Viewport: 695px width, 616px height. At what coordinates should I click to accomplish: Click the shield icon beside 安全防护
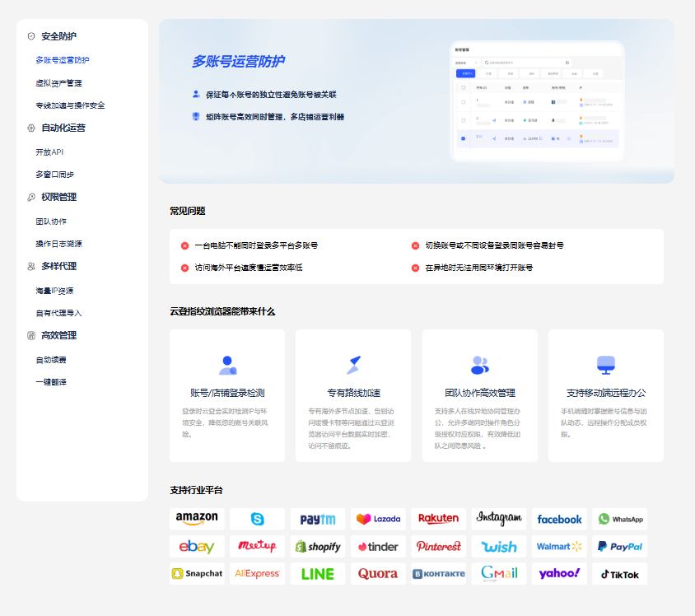pos(31,36)
